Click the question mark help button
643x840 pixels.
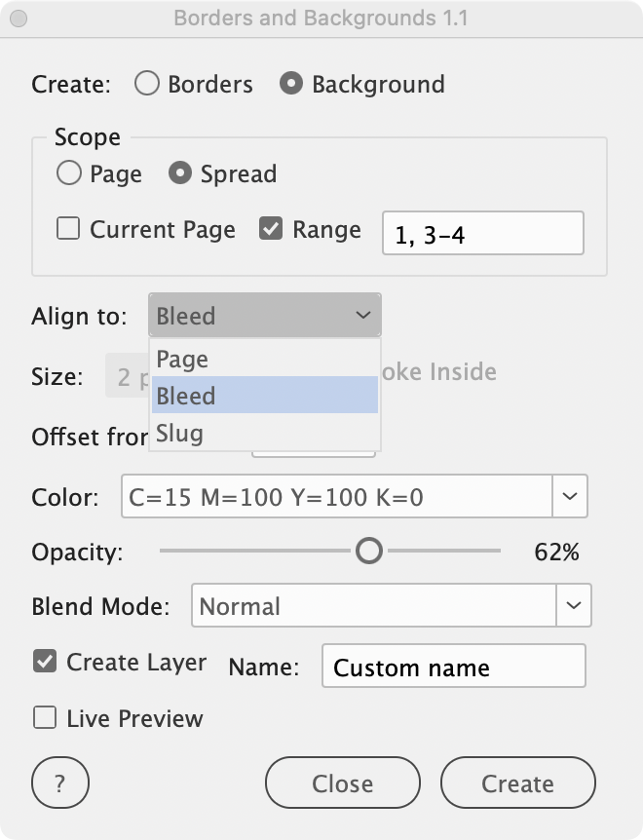tap(60, 783)
